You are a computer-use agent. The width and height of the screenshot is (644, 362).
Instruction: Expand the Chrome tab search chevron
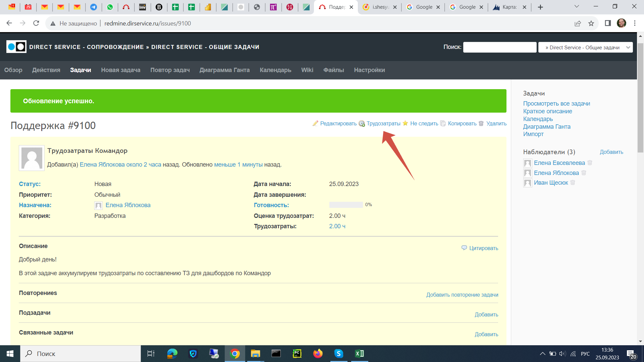577,7
